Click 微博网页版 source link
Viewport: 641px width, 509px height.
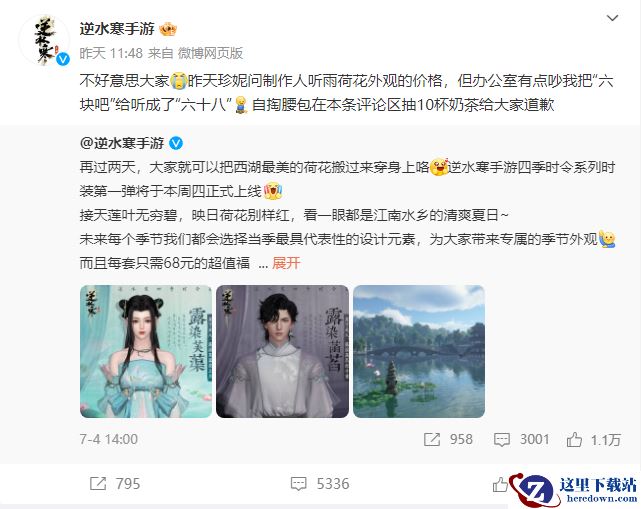click(211, 53)
